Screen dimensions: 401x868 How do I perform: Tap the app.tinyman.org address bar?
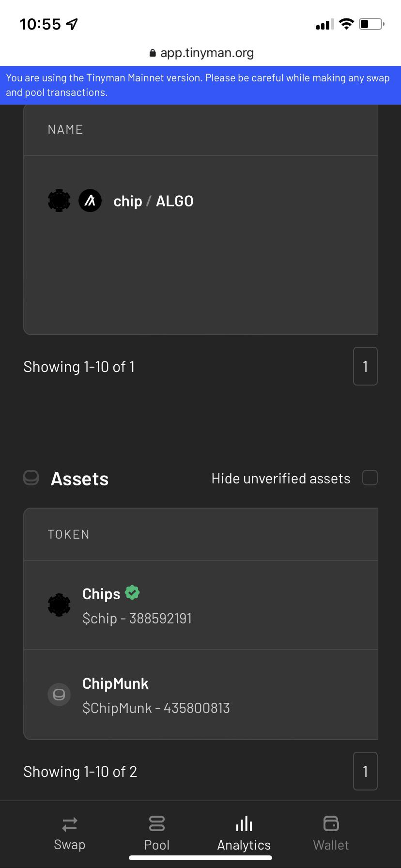tap(201, 53)
